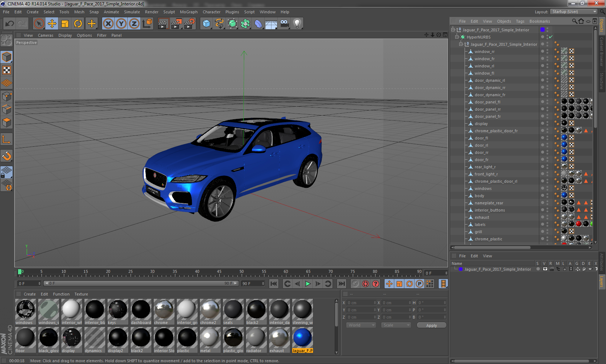The width and height of the screenshot is (606, 364).
Task: Open Edit Render Settings
Action: pyautogui.click(x=190, y=24)
